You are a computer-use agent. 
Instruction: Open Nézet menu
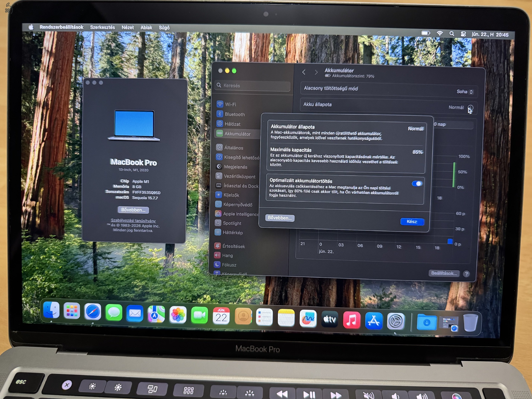click(128, 28)
